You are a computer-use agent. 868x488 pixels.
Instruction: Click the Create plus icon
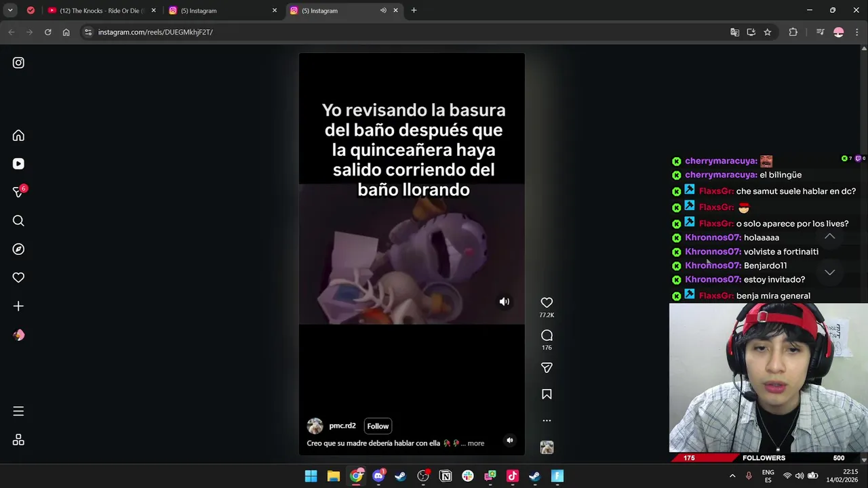click(18, 306)
